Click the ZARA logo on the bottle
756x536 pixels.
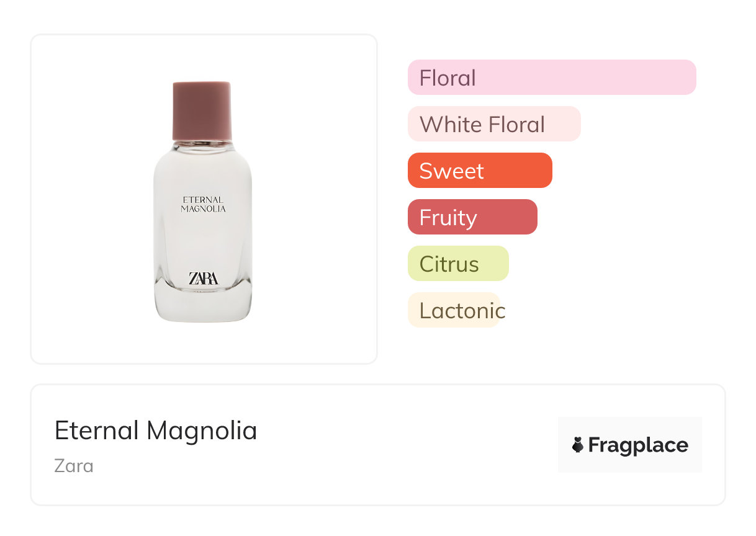pyautogui.click(x=203, y=279)
